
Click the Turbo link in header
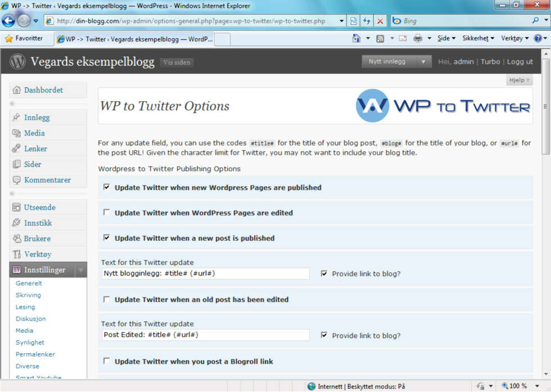point(490,61)
